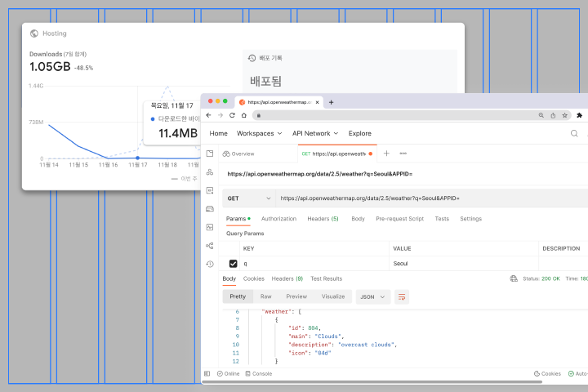Open the JSON format dropdown
The height and width of the screenshot is (392, 588).
pyautogui.click(x=372, y=297)
